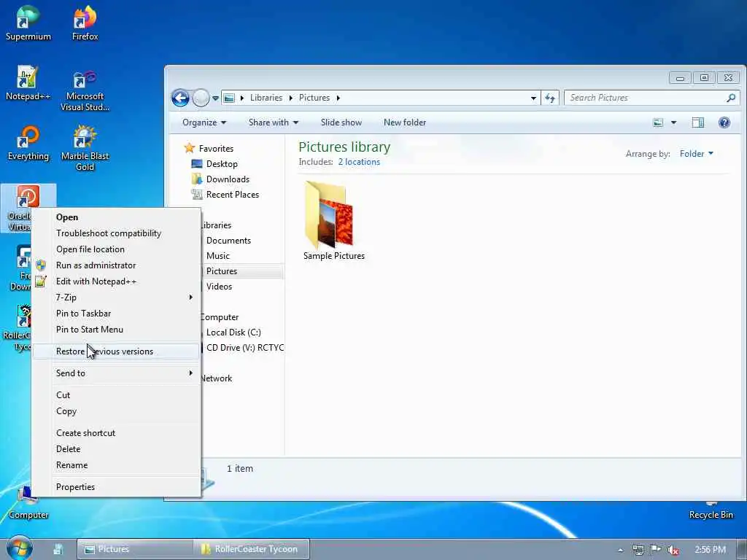Toggle the preview pane button
The width and height of the screenshot is (747, 560).
tap(698, 122)
